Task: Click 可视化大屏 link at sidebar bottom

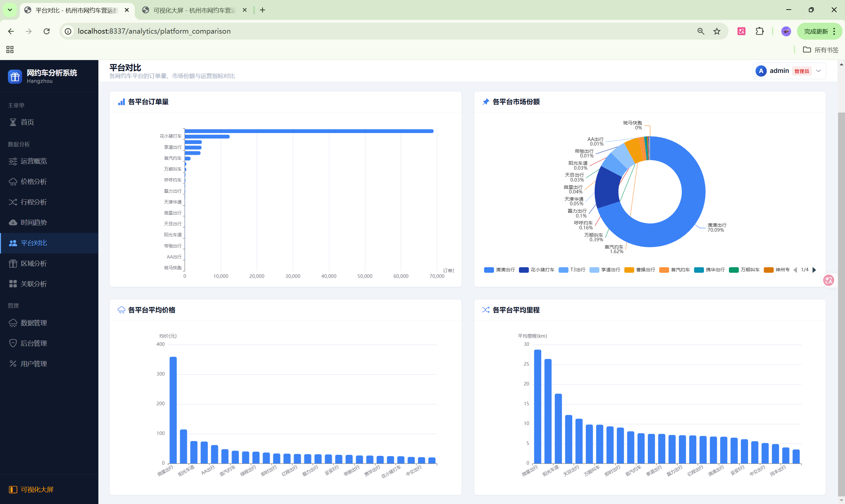Action: pos(37,489)
